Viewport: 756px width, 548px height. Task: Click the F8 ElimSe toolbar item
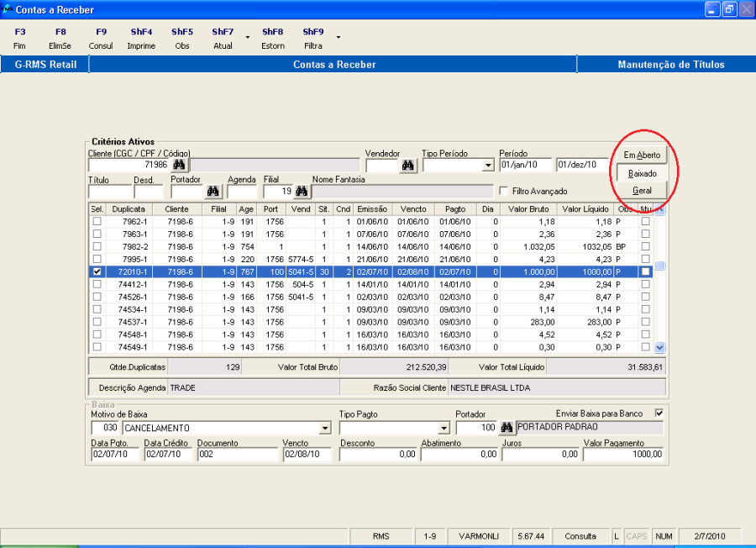pyautogui.click(x=60, y=39)
